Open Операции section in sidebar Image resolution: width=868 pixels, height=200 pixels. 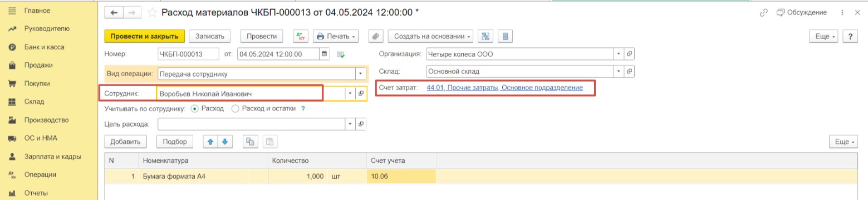[x=40, y=174]
